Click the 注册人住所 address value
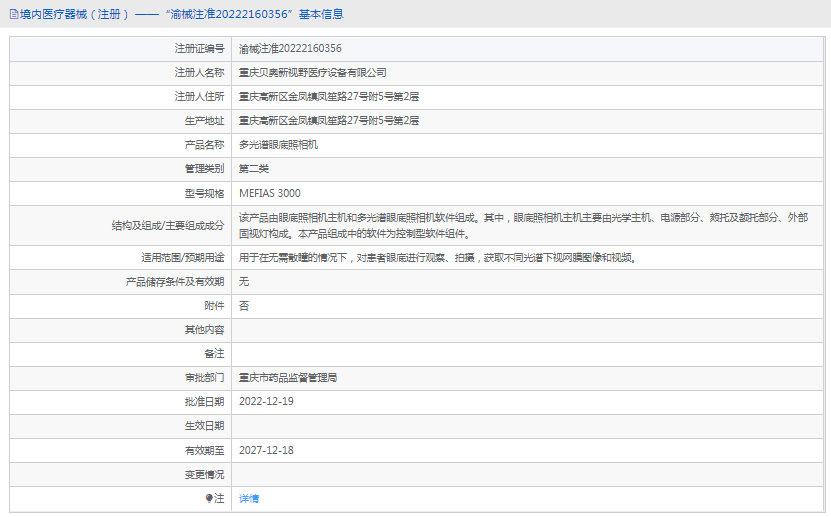 (328, 96)
